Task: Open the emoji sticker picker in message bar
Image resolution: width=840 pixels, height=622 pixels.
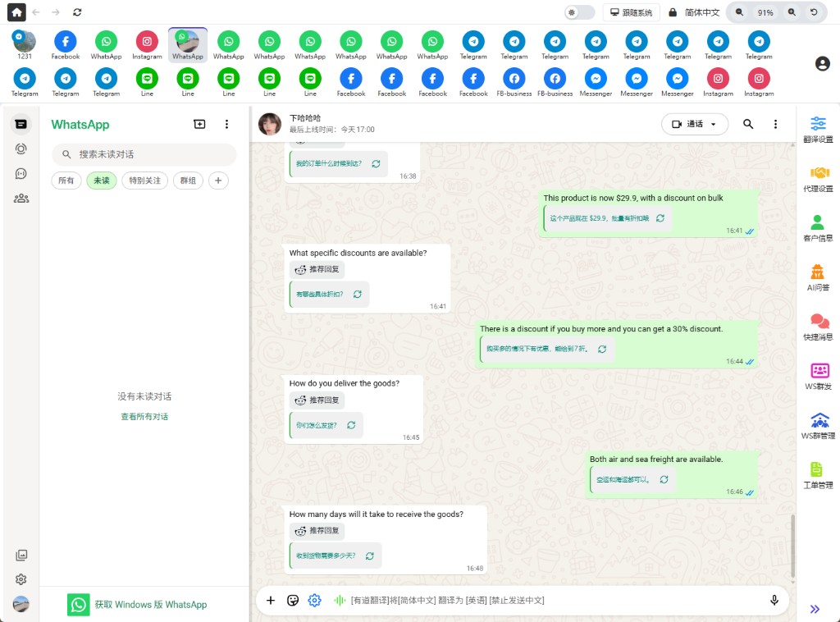Action: [x=293, y=600]
